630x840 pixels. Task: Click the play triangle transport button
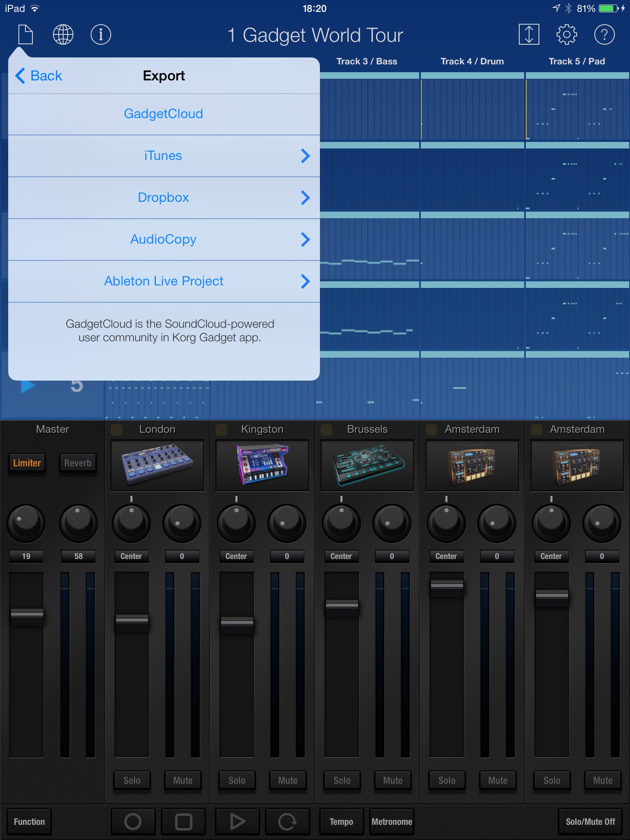pyautogui.click(x=237, y=822)
